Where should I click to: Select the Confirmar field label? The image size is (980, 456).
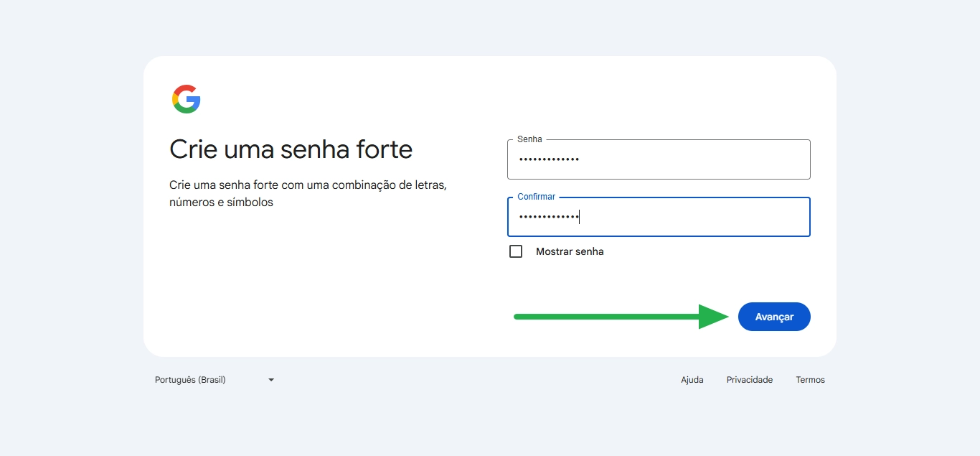(536, 196)
